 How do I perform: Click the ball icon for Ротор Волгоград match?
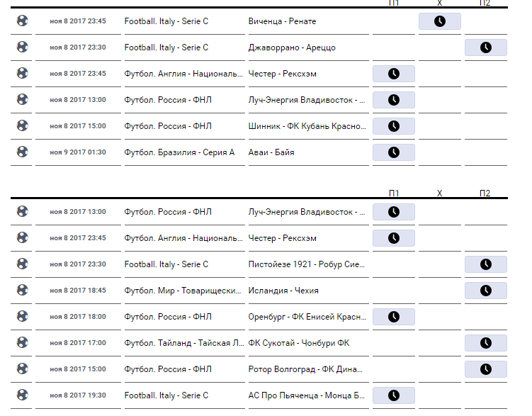23,369
